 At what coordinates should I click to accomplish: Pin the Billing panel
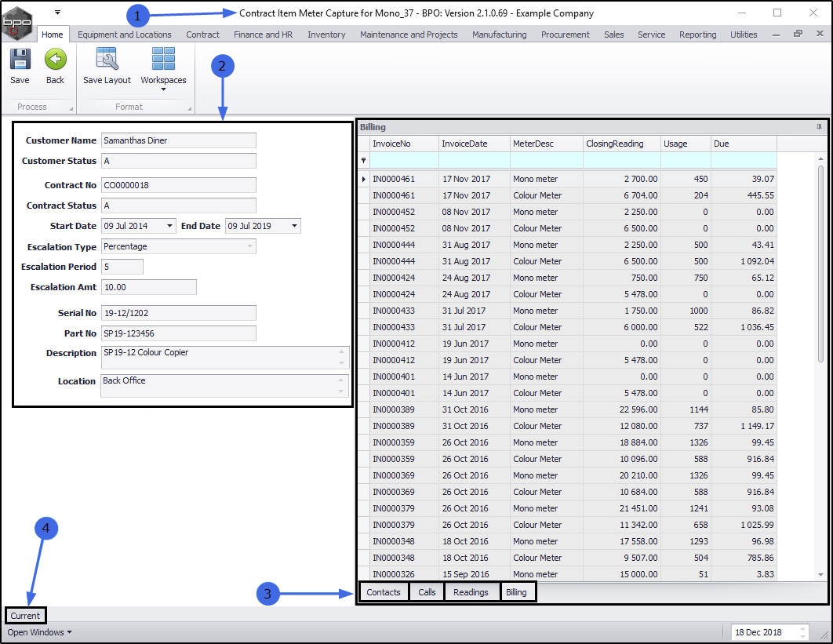pyautogui.click(x=819, y=127)
